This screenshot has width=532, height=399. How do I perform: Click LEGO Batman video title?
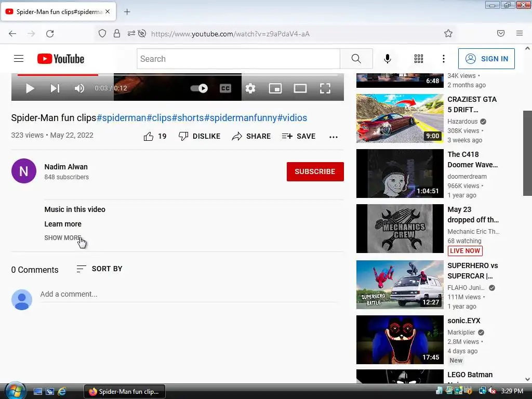click(x=470, y=375)
